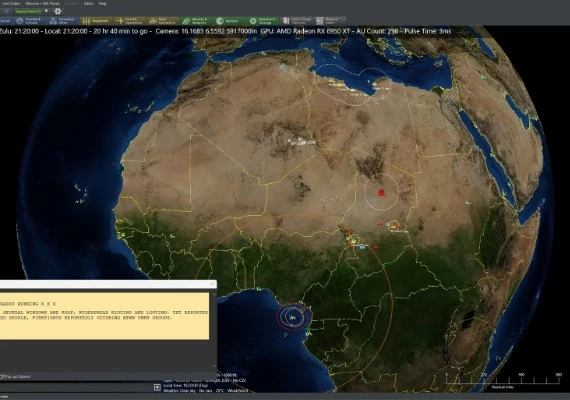Select the red hostile unit inside the dashed circle

coord(381,192)
